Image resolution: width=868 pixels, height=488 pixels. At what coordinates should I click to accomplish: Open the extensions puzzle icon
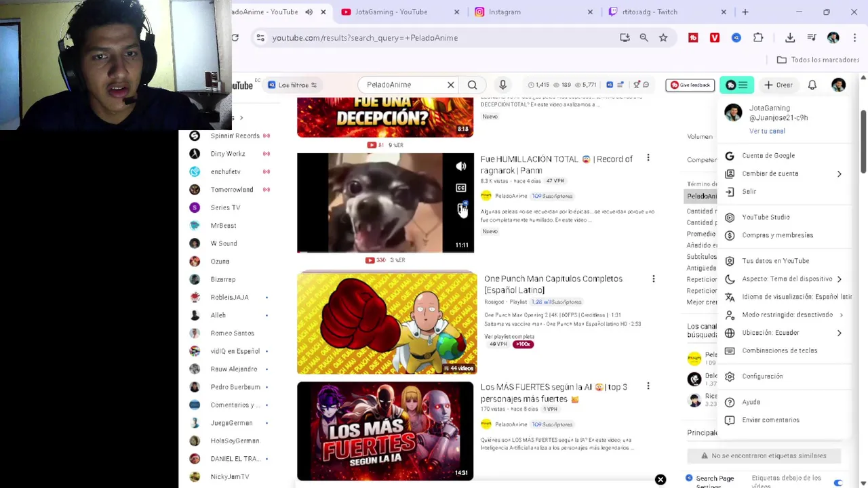point(758,38)
